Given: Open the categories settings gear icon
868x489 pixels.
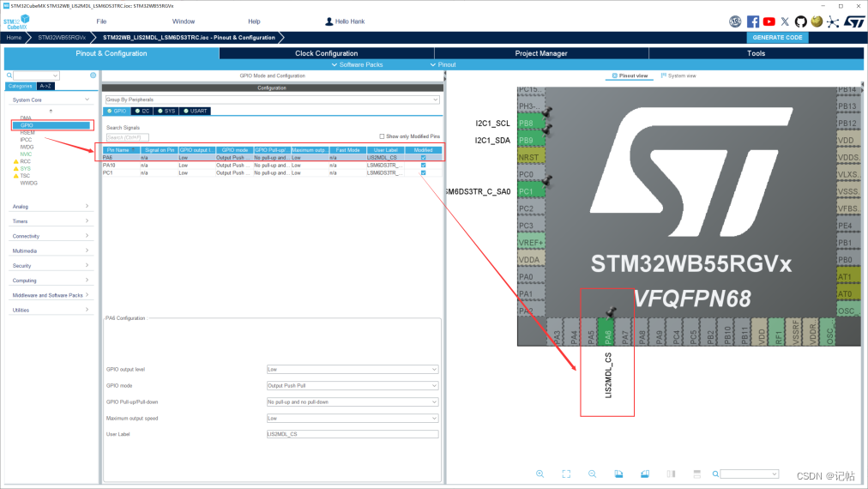Looking at the screenshot, I should [x=93, y=75].
